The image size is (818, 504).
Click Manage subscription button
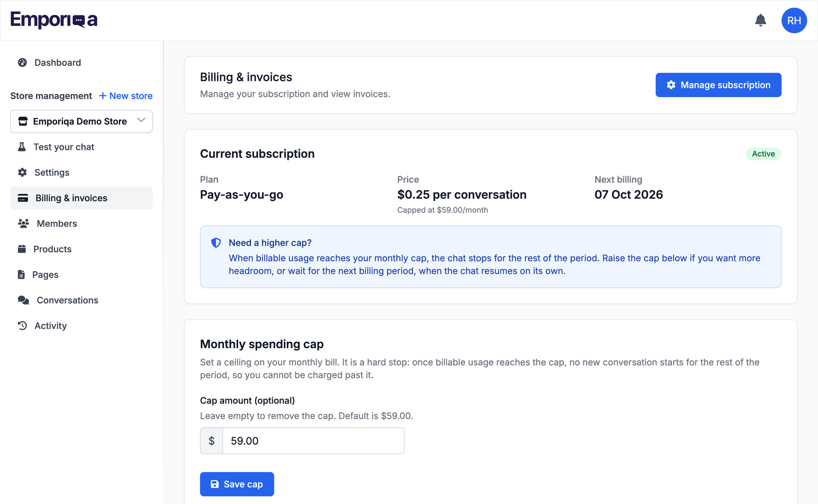(718, 85)
